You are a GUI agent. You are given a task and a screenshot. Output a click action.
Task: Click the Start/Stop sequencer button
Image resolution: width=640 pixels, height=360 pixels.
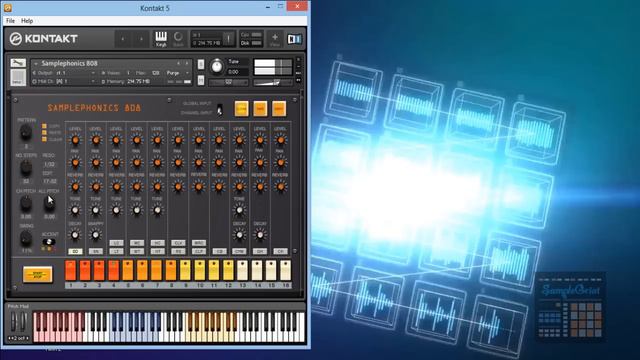pyautogui.click(x=38, y=275)
